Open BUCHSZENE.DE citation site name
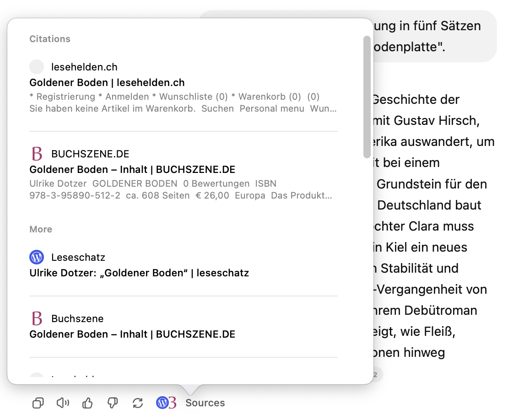Viewport: 508px width, 420px height. point(90,154)
